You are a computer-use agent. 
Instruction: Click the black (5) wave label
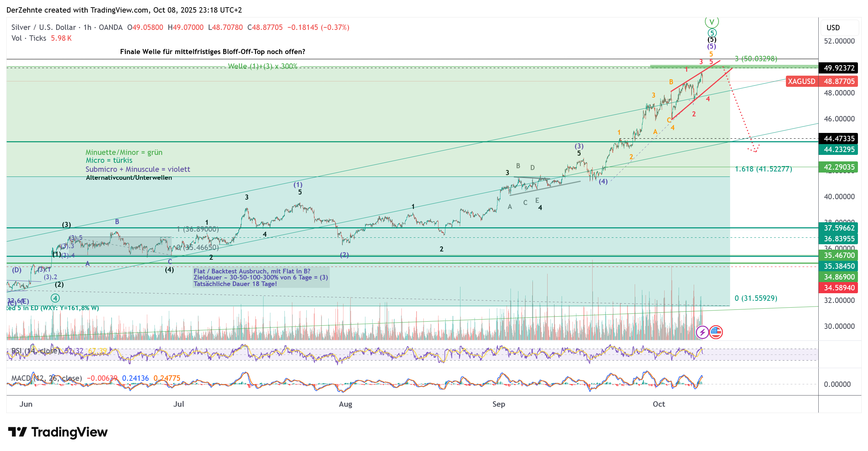pos(712,40)
